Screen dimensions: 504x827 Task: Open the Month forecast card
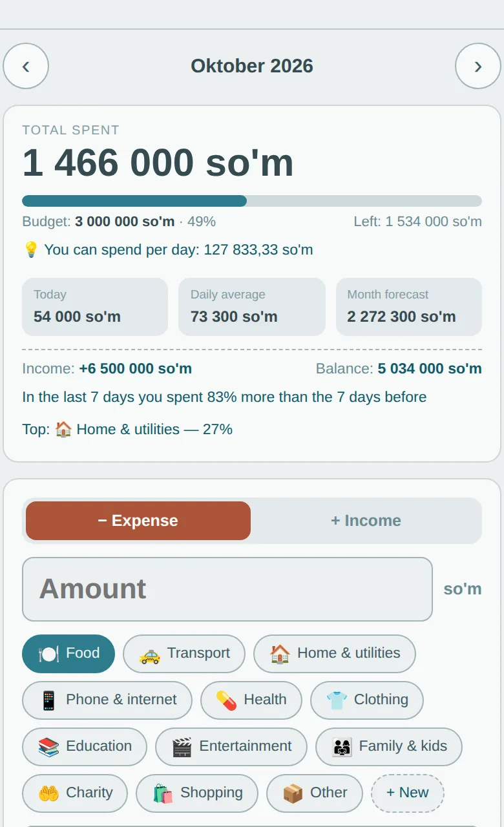click(x=409, y=307)
